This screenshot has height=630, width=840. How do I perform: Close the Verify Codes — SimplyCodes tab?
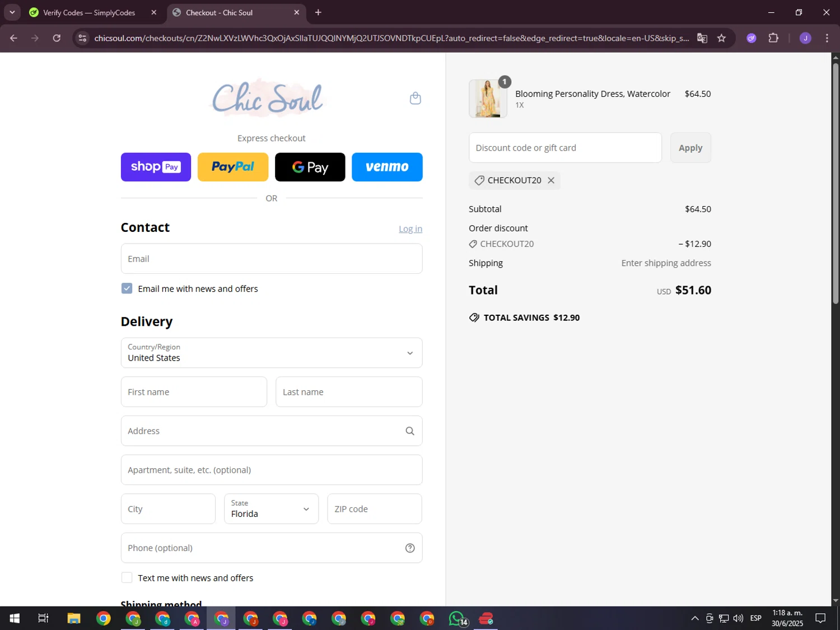[154, 12]
